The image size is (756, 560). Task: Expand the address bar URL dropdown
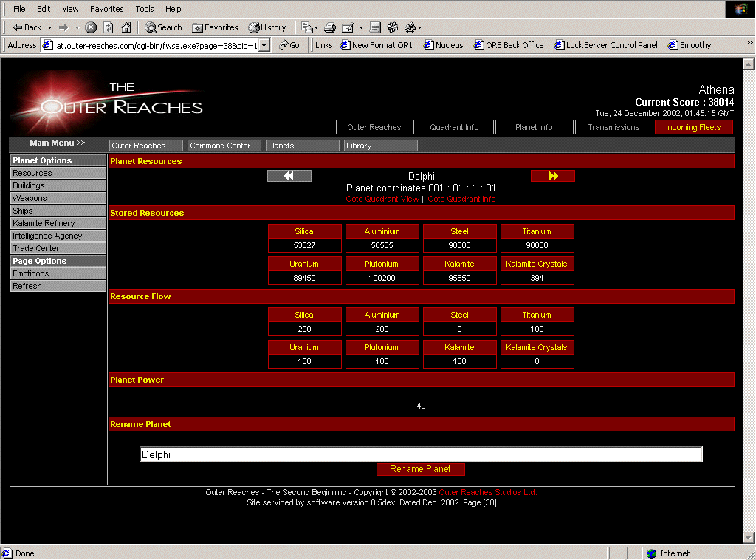(x=265, y=45)
